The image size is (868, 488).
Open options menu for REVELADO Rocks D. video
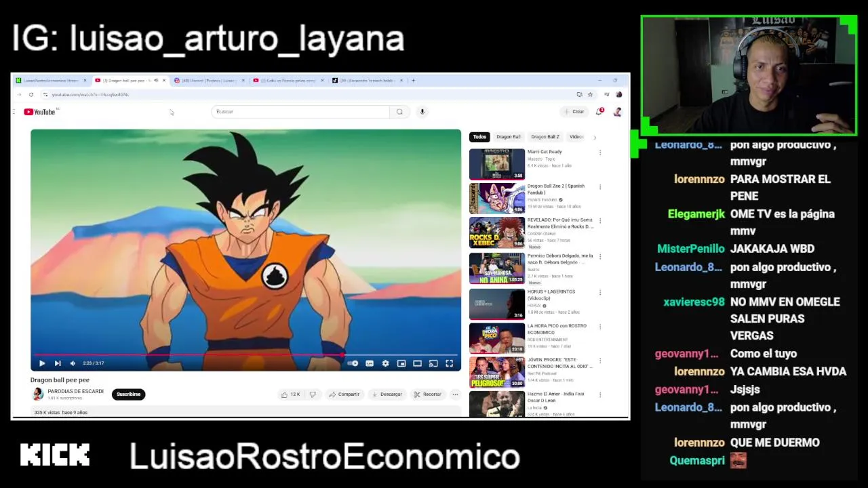[600, 221]
